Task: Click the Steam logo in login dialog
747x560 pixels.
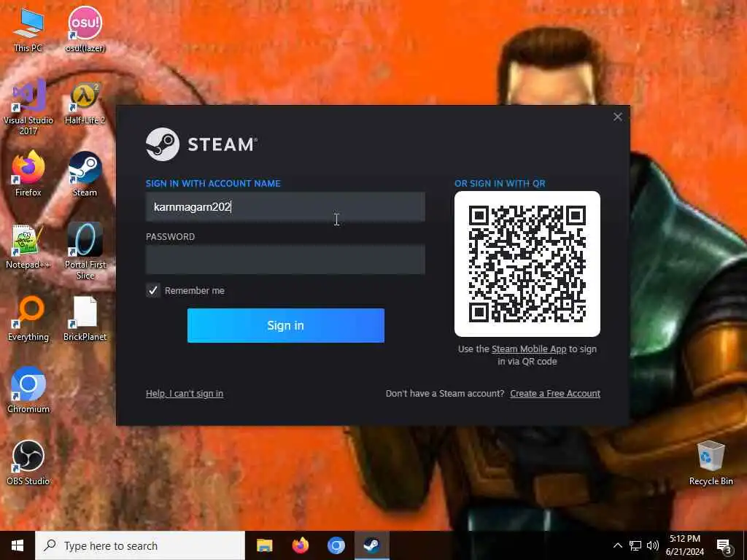Action: click(201, 144)
